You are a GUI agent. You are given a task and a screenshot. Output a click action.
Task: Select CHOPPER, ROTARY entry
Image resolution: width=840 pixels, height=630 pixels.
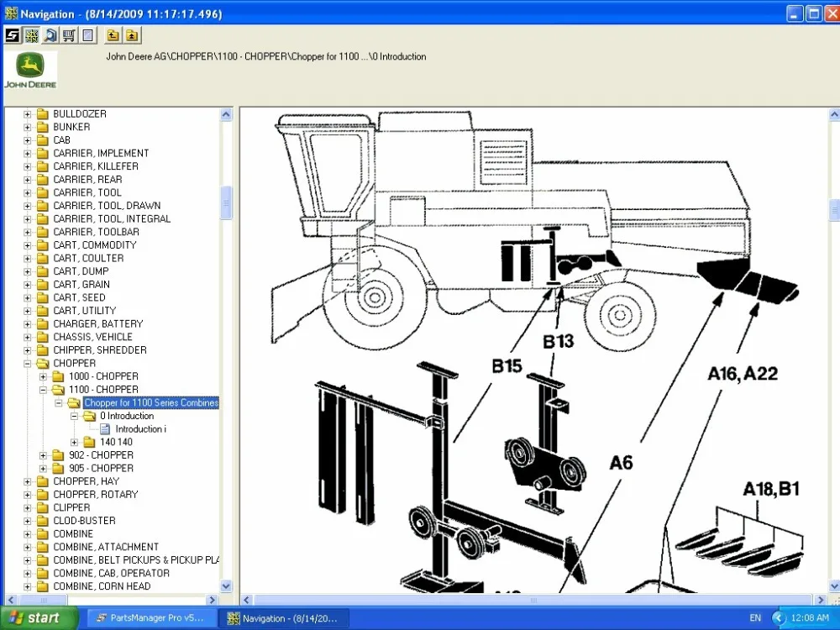[x=96, y=495]
